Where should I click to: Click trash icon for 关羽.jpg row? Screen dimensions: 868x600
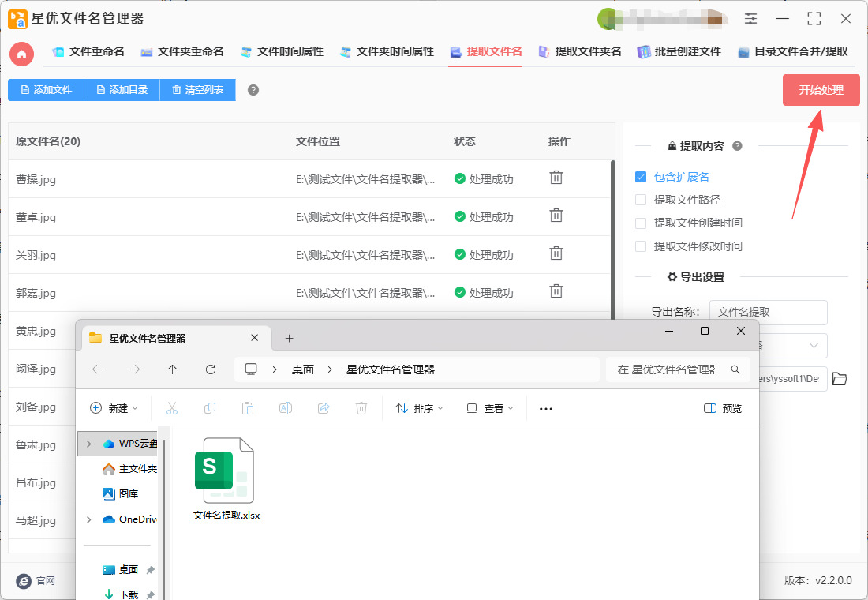tap(556, 253)
